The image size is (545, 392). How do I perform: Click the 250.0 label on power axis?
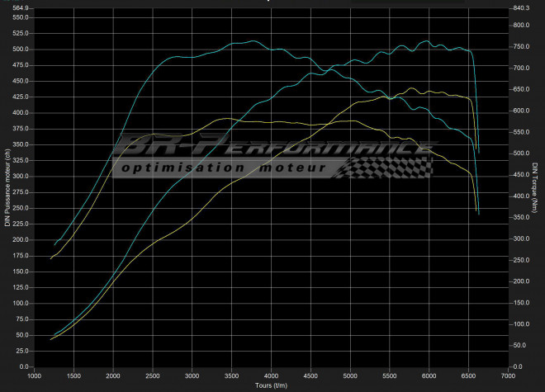click(20, 208)
